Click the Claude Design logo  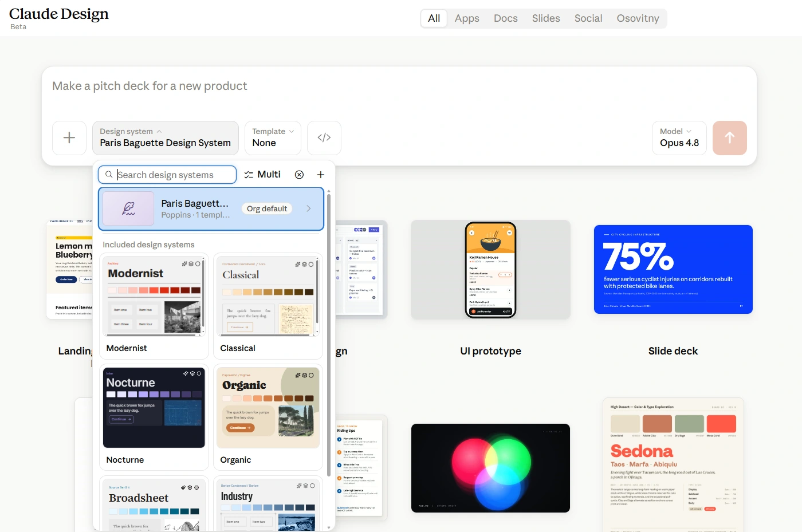[59, 14]
